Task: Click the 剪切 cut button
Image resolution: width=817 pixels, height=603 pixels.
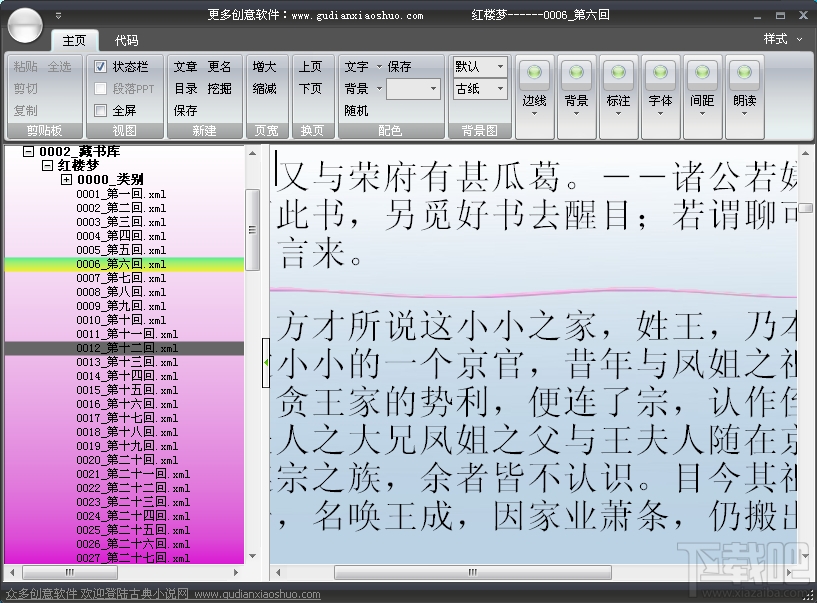Action: [x=26, y=89]
